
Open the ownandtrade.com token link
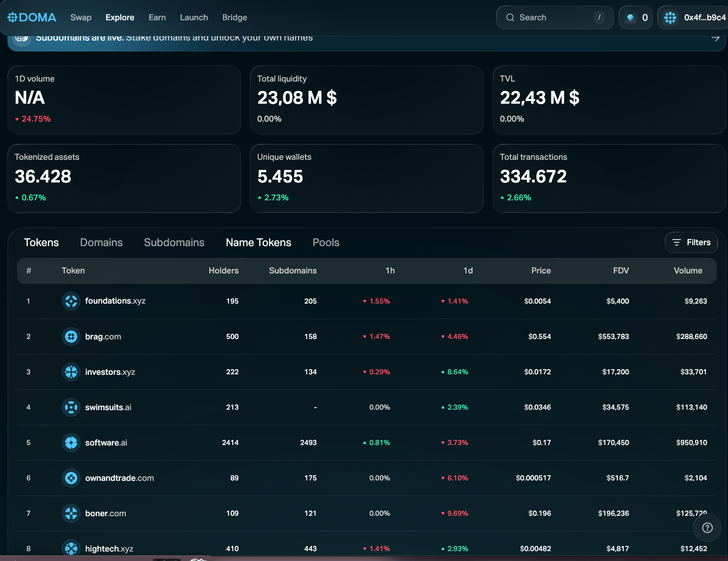click(x=119, y=478)
